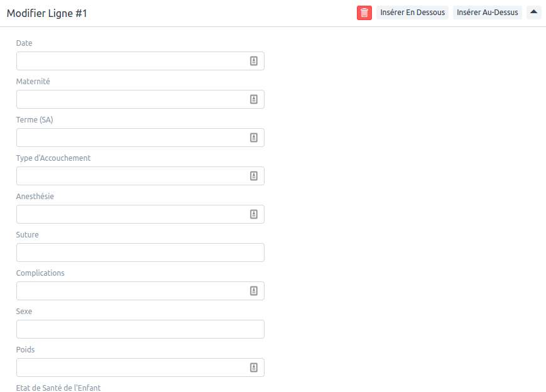Viewport: 546px width, 392px height.
Task: Click the Insérer Au-Dessus button
Action: click(488, 13)
